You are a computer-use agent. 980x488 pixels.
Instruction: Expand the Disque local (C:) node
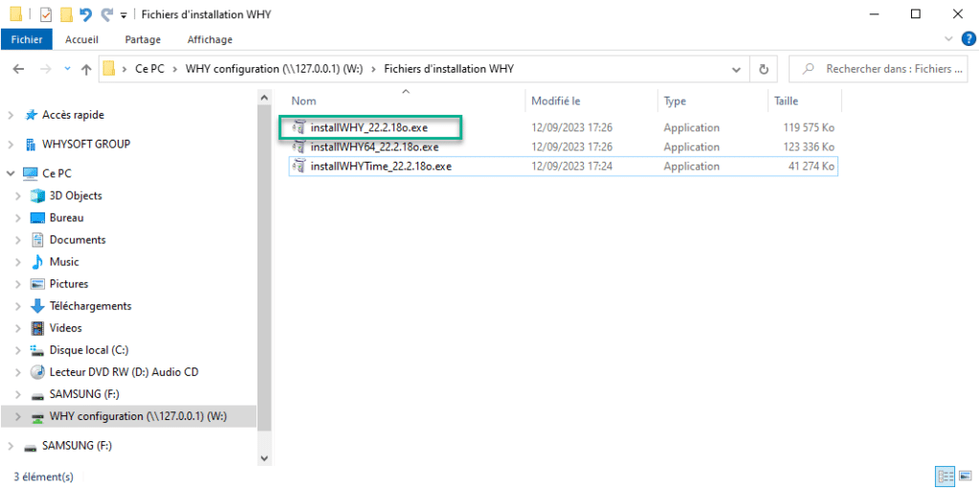click(20, 350)
